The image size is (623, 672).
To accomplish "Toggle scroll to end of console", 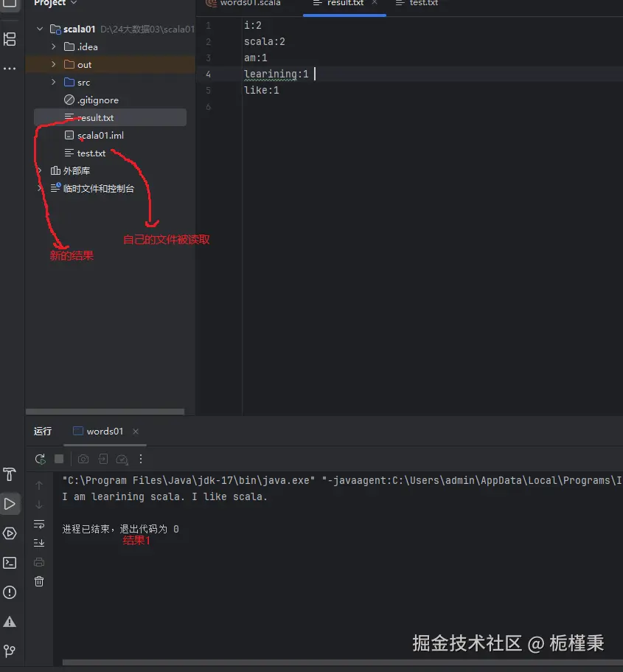I will click(39, 543).
